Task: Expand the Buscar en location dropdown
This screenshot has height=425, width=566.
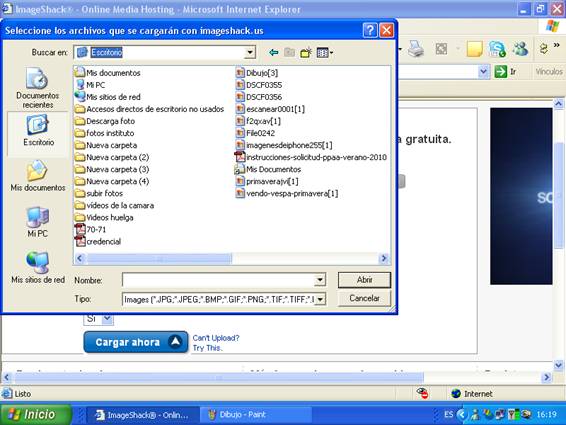Action: (x=249, y=53)
